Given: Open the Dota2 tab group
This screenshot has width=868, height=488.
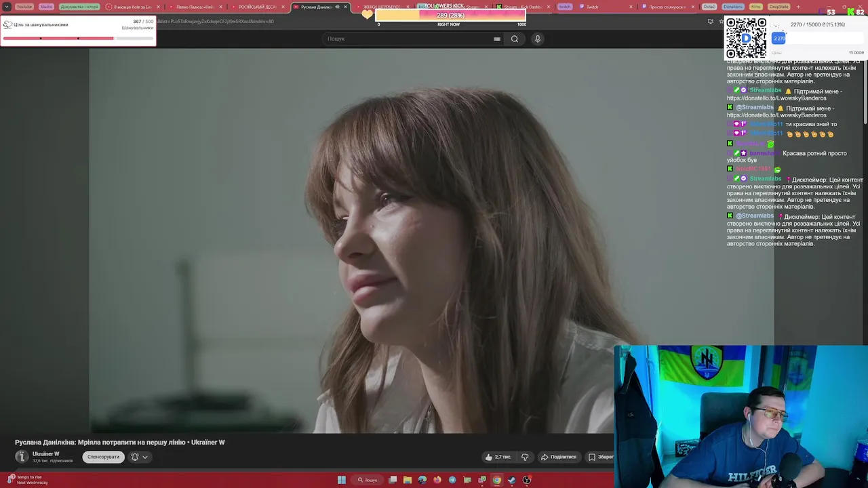Looking at the screenshot, I should 709,7.
